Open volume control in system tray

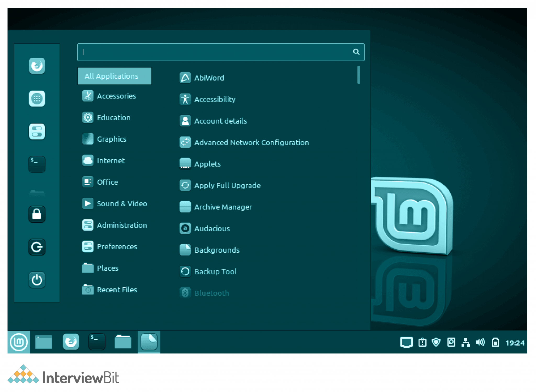(480, 342)
